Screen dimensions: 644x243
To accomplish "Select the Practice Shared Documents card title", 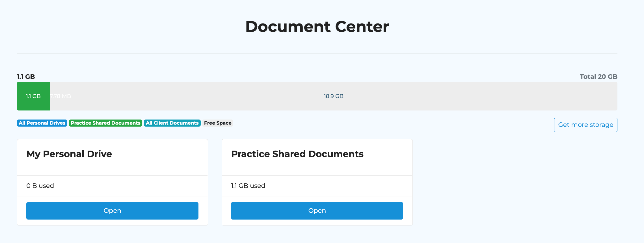I will [x=297, y=154].
